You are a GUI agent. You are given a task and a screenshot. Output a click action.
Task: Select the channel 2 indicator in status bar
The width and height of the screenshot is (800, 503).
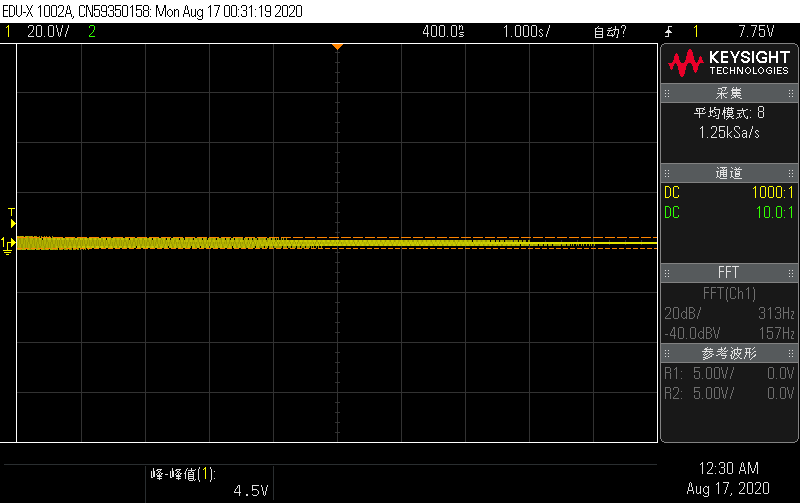92,32
